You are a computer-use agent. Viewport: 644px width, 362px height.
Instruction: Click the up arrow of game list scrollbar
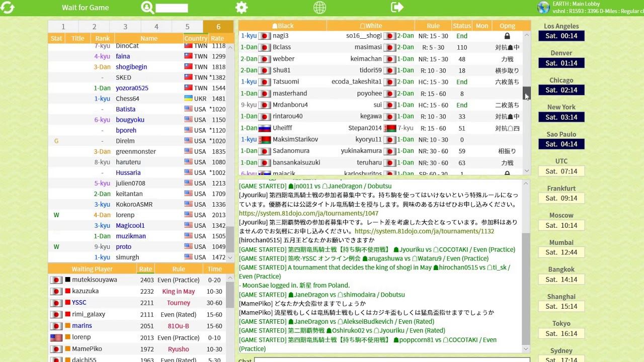click(527, 35)
